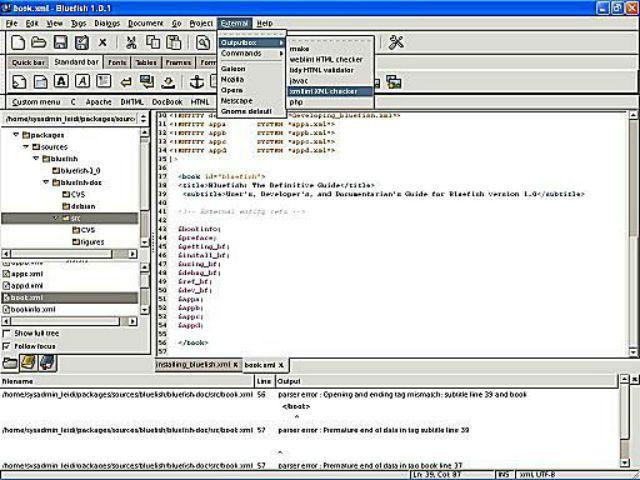Image resolution: width=640 pixels, height=480 pixels.
Task: Open the DocBook custom menu
Action: click(167, 102)
